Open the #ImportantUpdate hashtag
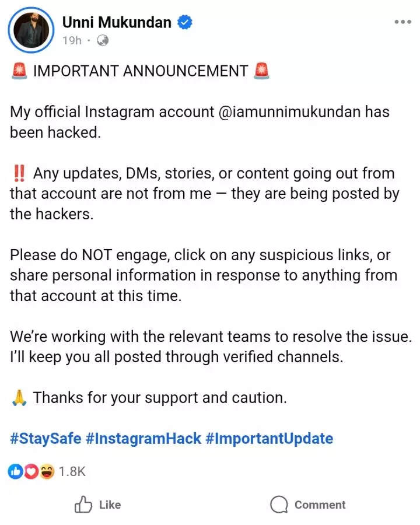420x525 pixels. [269, 438]
